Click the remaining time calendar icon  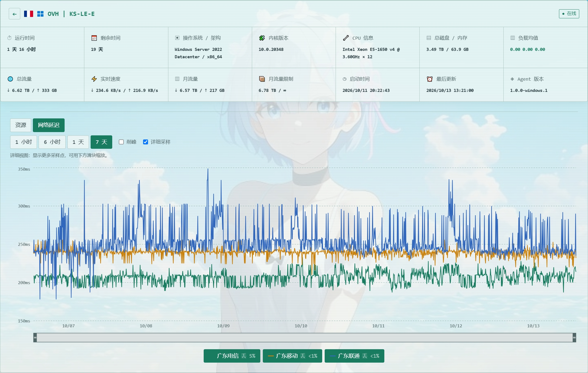(94, 38)
